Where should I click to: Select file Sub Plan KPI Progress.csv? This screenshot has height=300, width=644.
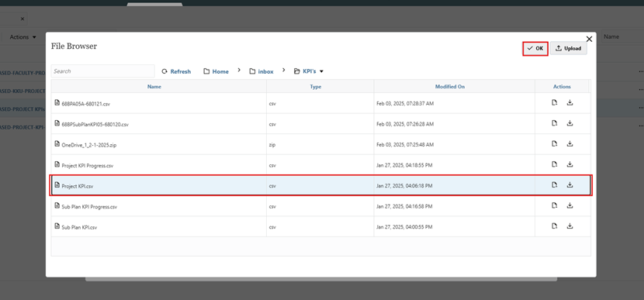[x=89, y=207]
